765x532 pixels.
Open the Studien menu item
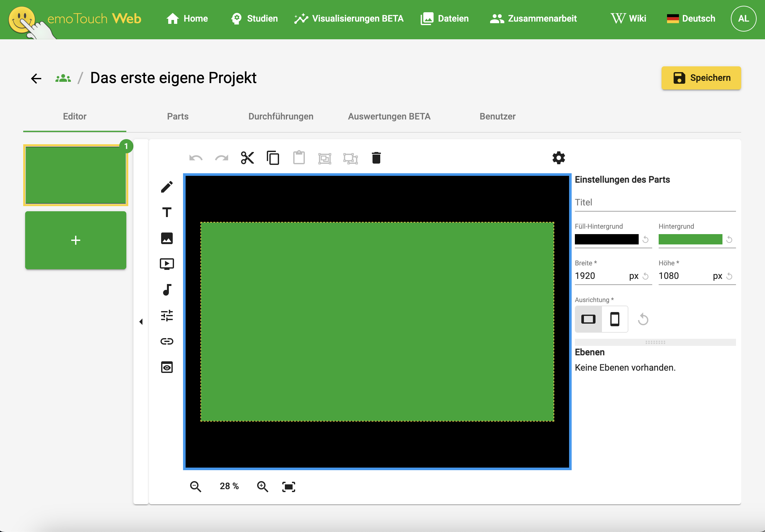click(x=254, y=19)
